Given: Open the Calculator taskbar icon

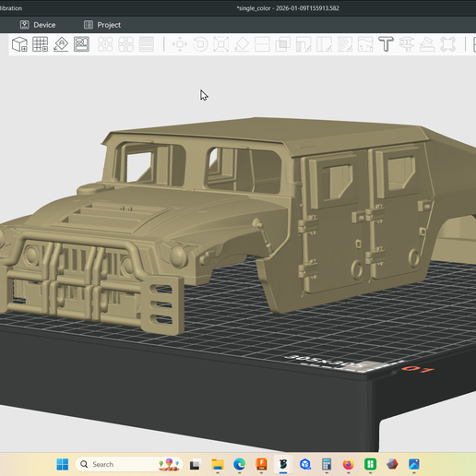Looking at the screenshot, I should coord(327,464).
